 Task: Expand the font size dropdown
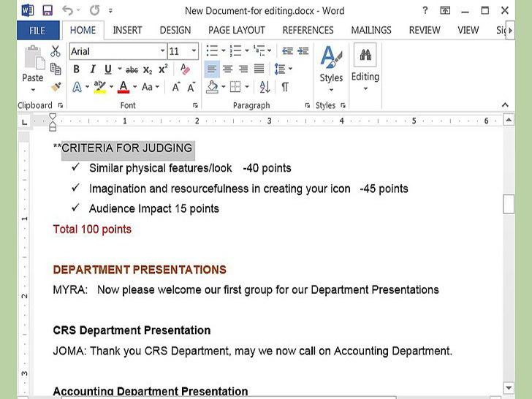[x=194, y=51]
